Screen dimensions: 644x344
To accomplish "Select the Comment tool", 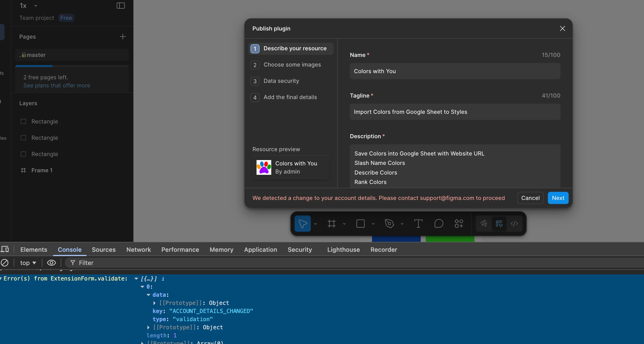I will tap(439, 224).
